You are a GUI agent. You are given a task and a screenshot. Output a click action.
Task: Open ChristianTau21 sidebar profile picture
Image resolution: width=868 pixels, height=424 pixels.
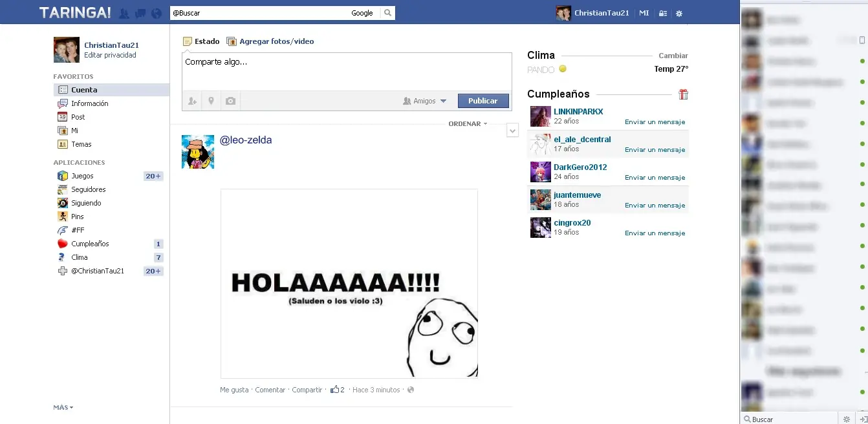point(67,50)
